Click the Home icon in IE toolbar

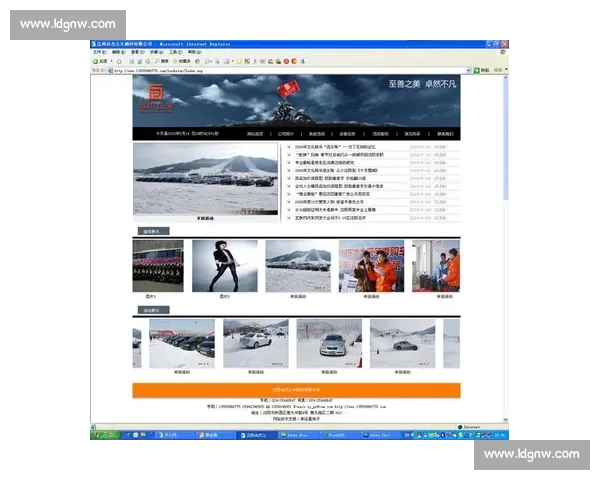click(144, 61)
